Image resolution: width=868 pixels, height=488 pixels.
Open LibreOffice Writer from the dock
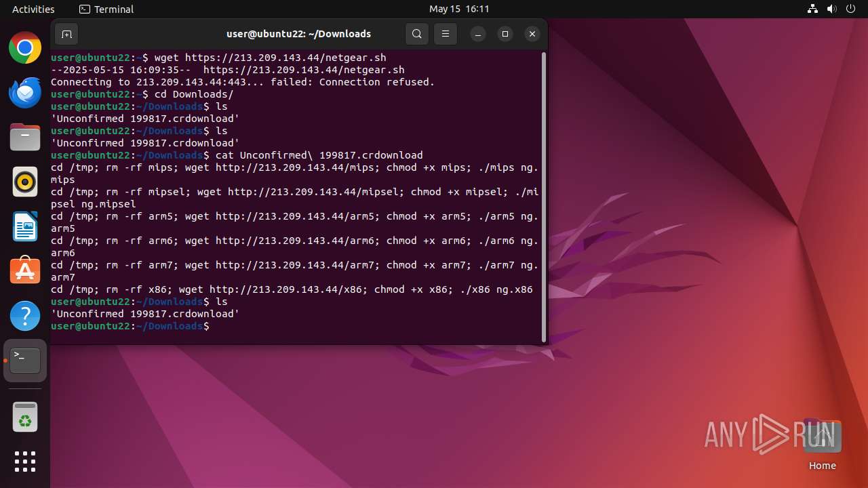[25, 227]
